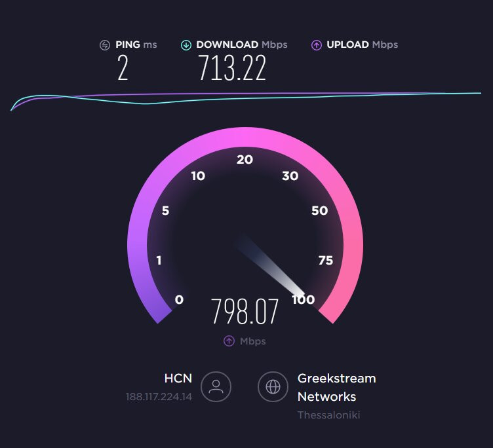Click the download result 713.22
This screenshot has width=493, height=448.
pyautogui.click(x=232, y=67)
